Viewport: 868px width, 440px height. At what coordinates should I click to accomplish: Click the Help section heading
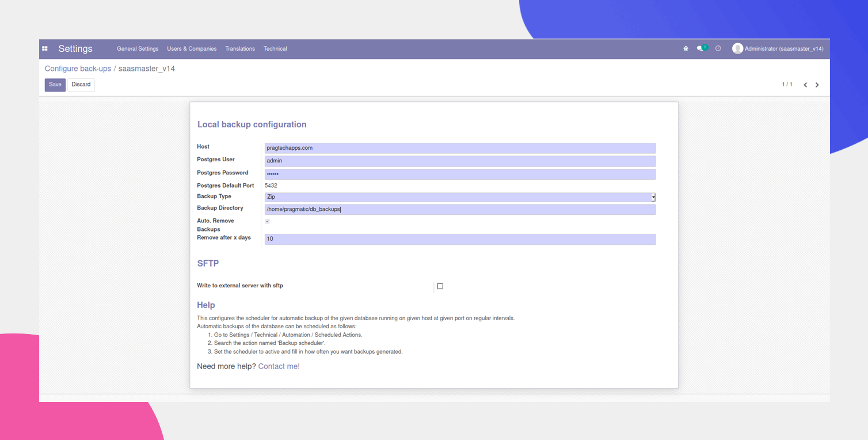[206, 305]
